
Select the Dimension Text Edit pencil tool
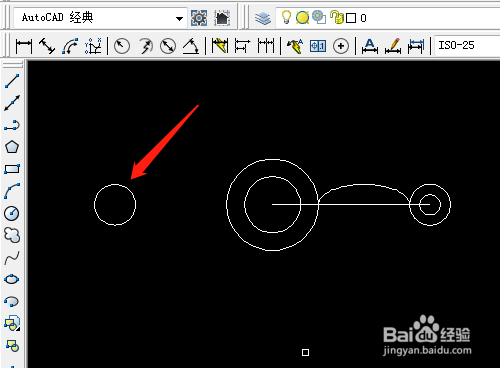pyautogui.click(x=393, y=46)
